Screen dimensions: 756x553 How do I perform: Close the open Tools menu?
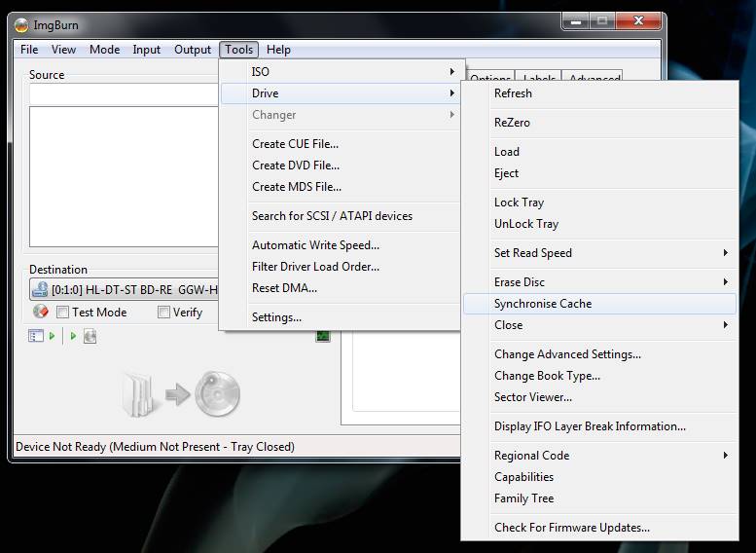coord(239,50)
